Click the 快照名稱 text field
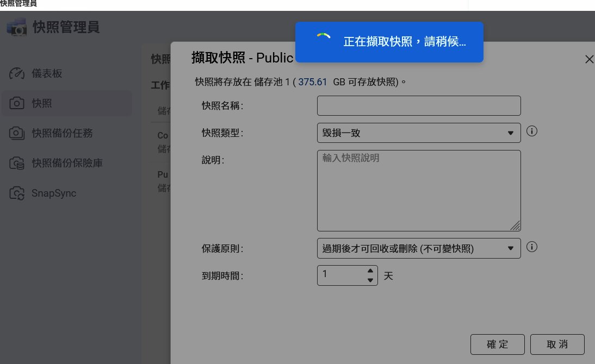595x364 pixels. pos(418,105)
